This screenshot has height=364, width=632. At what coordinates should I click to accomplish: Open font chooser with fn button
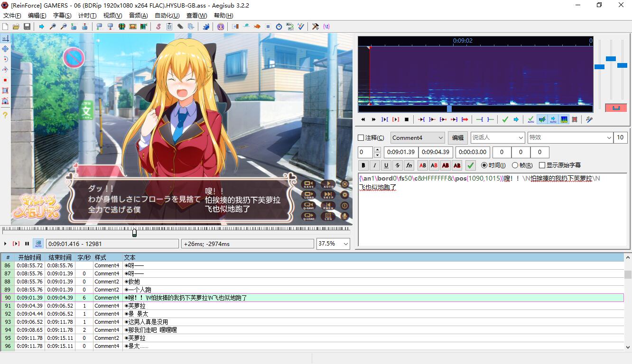coord(409,165)
